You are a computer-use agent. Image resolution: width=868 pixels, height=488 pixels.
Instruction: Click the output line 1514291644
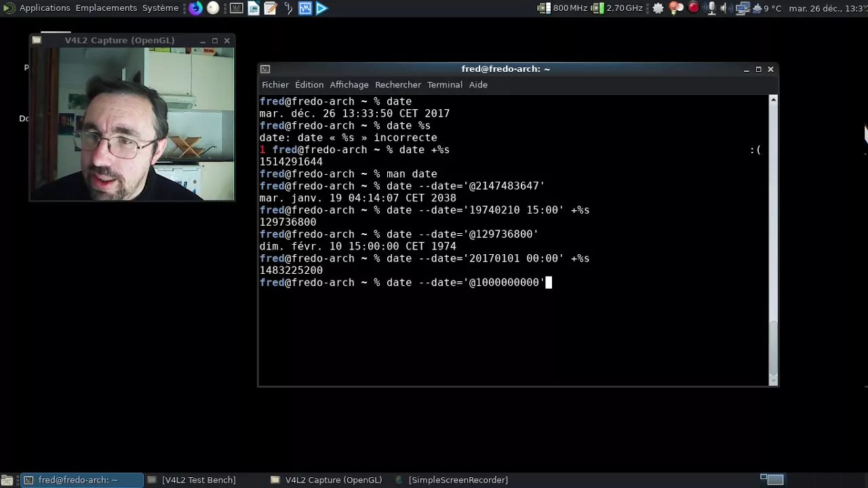(291, 162)
